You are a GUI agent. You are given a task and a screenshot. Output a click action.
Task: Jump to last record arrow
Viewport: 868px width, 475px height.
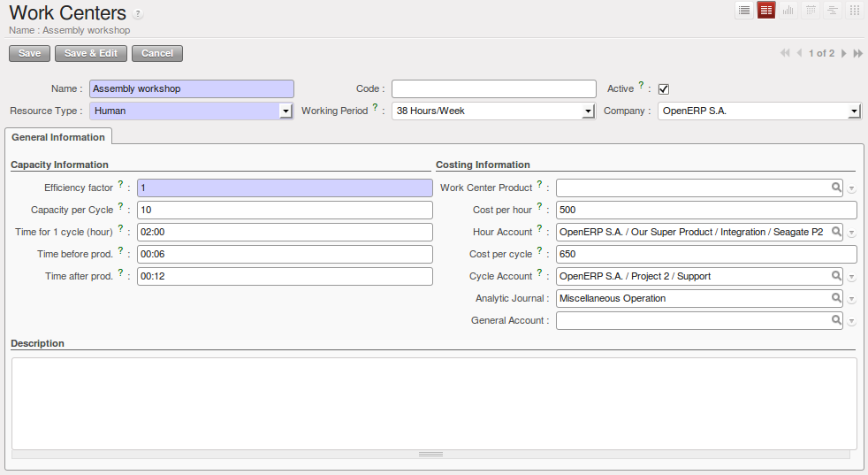point(858,53)
